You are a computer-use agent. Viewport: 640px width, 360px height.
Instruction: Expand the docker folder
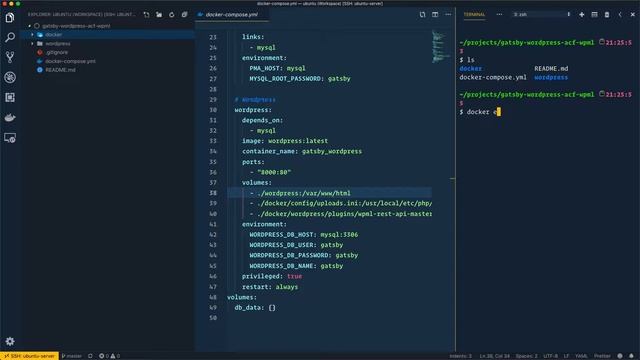(x=53, y=35)
